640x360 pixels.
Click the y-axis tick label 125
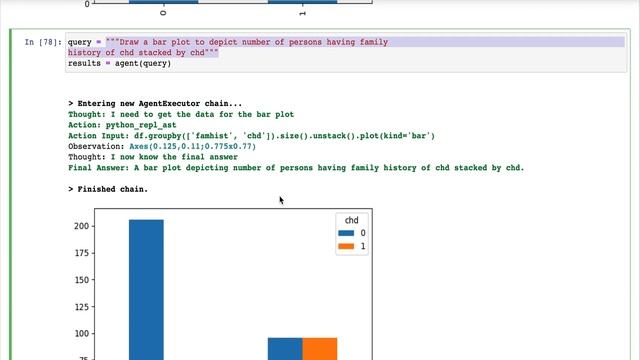tap(81, 307)
